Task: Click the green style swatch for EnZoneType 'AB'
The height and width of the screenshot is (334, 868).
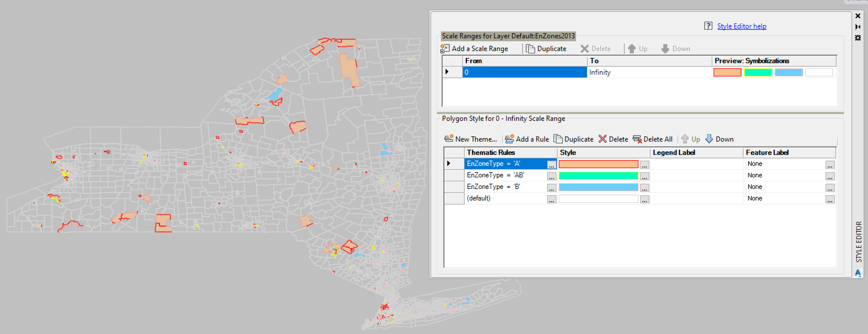Action: tap(598, 175)
